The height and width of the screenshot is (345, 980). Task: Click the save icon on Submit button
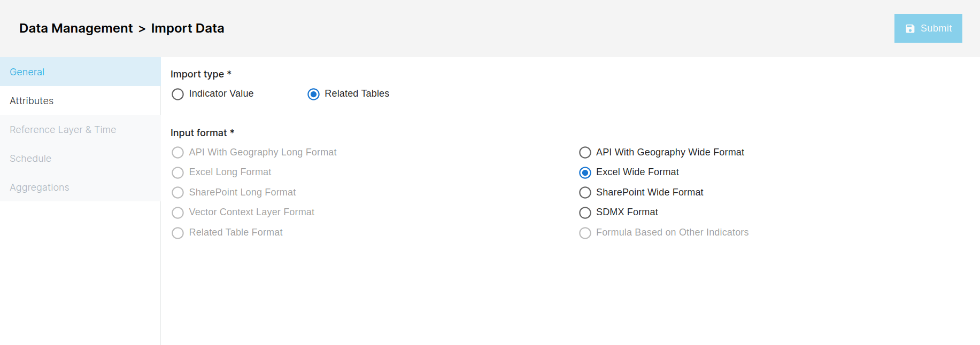(910, 29)
